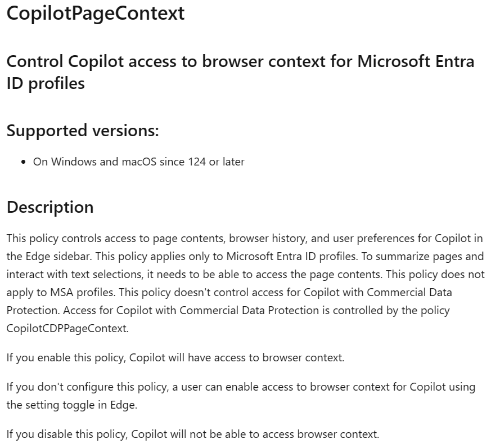Click the 'If you enable this policy' sentence

[175, 358]
